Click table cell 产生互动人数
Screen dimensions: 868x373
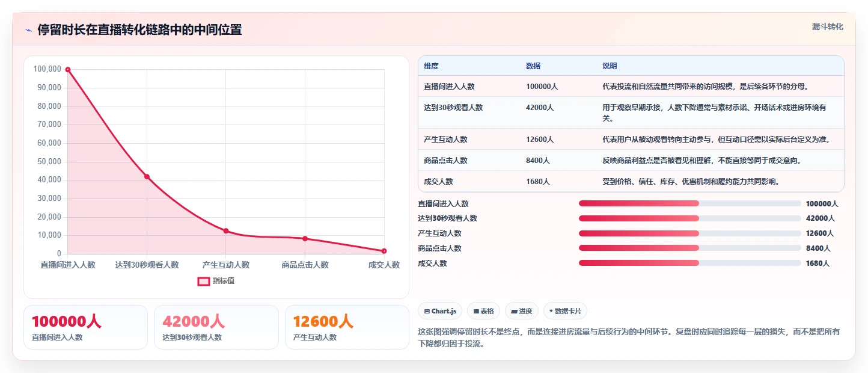pyautogui.click(x=445, y=140)
